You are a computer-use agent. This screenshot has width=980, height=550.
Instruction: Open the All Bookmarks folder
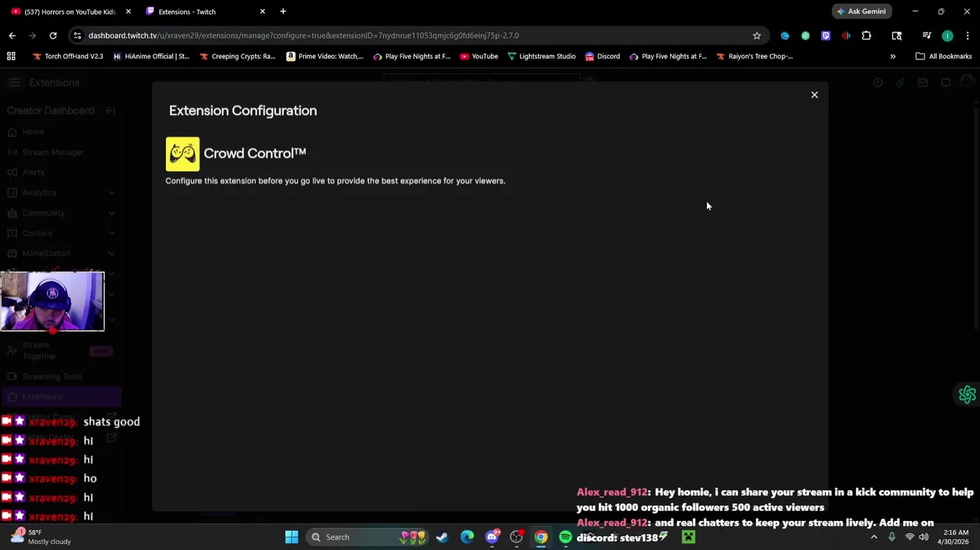[943, 56]
